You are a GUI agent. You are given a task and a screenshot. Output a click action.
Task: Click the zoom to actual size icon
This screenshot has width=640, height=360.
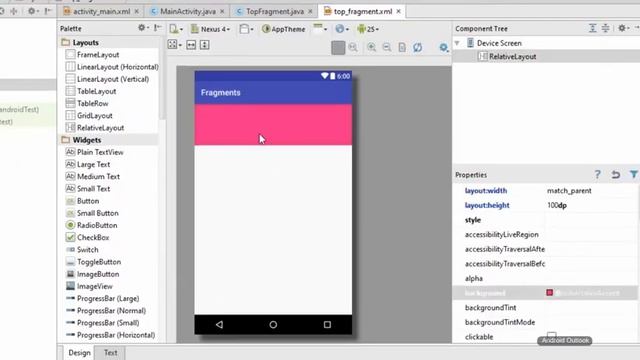point(353,47)
